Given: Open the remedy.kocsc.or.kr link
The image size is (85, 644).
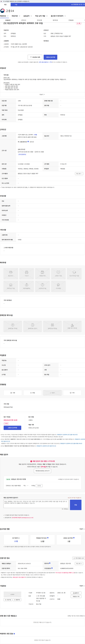Looking at the screenshot, I should [x=22, y=518].
